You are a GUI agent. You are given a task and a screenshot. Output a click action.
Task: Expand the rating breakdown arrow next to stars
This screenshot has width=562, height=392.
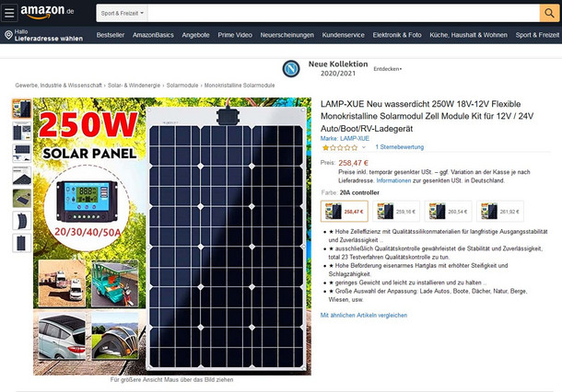pyautogui.click(x=365, y=147)
